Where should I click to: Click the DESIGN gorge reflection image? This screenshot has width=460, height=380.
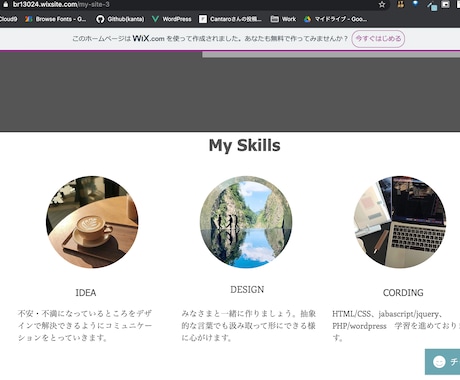[x=246, y=222]
